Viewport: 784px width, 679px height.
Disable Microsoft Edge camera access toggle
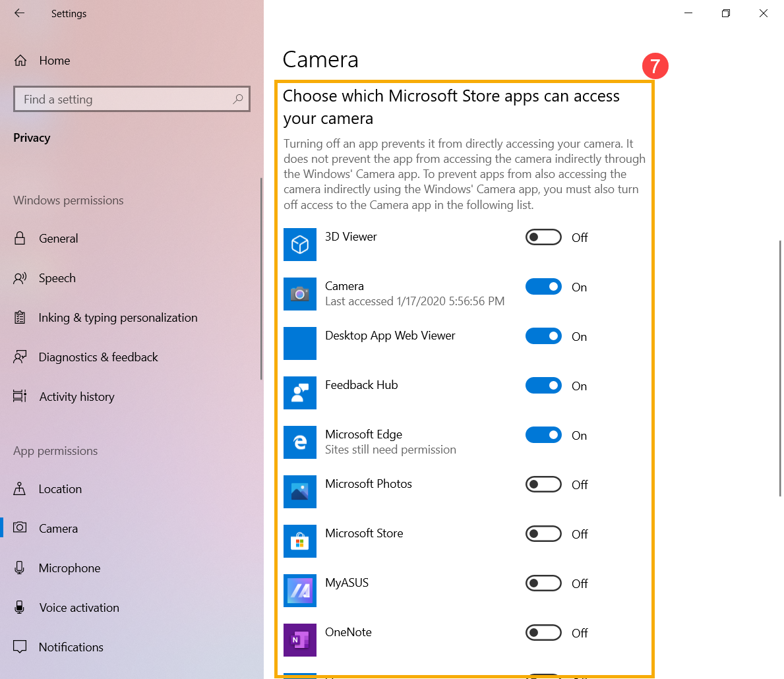pos(543,435)
